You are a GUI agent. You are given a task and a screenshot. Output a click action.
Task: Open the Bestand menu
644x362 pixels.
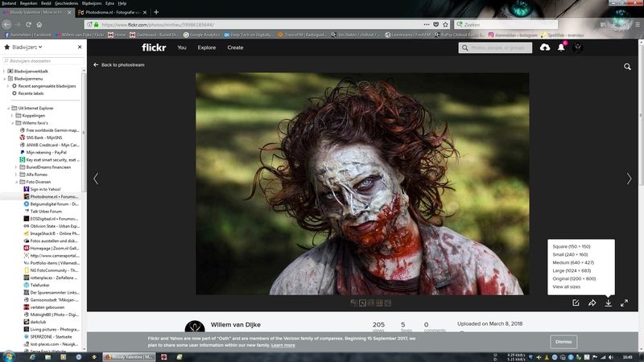[9, 3]
